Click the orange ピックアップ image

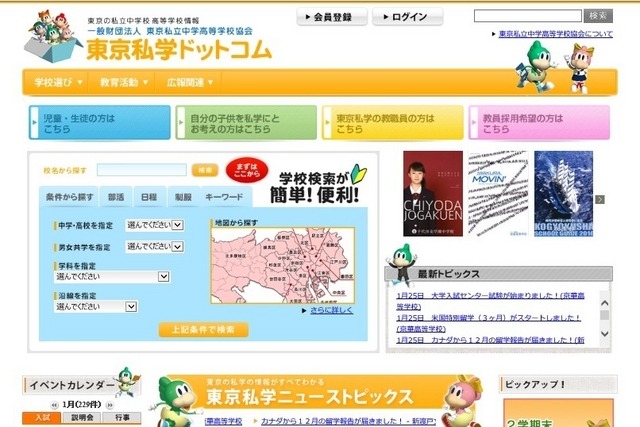(x=558, y=413)
